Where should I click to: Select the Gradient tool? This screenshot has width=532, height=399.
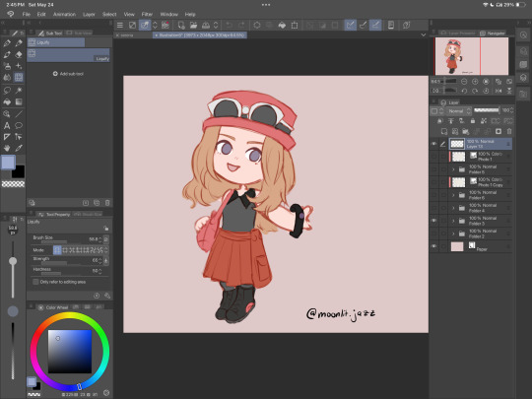click(x=19, y=101)
